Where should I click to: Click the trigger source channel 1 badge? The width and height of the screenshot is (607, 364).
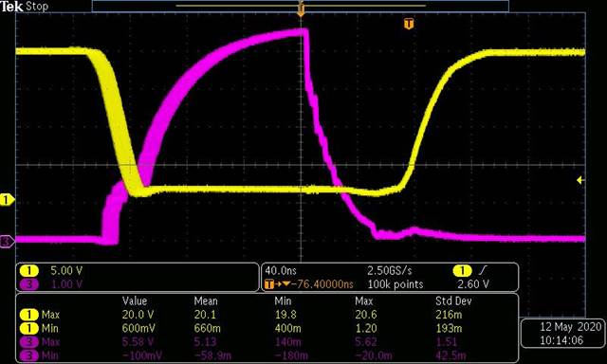point(462,270)
